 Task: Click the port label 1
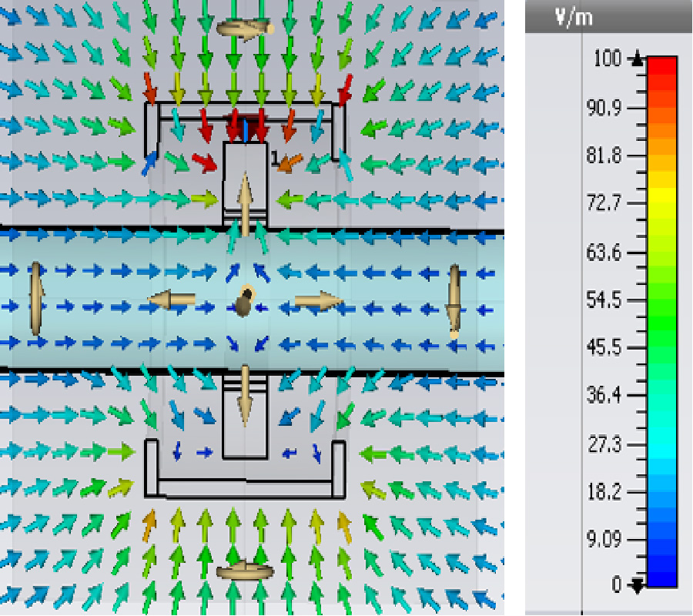point(274,158)
